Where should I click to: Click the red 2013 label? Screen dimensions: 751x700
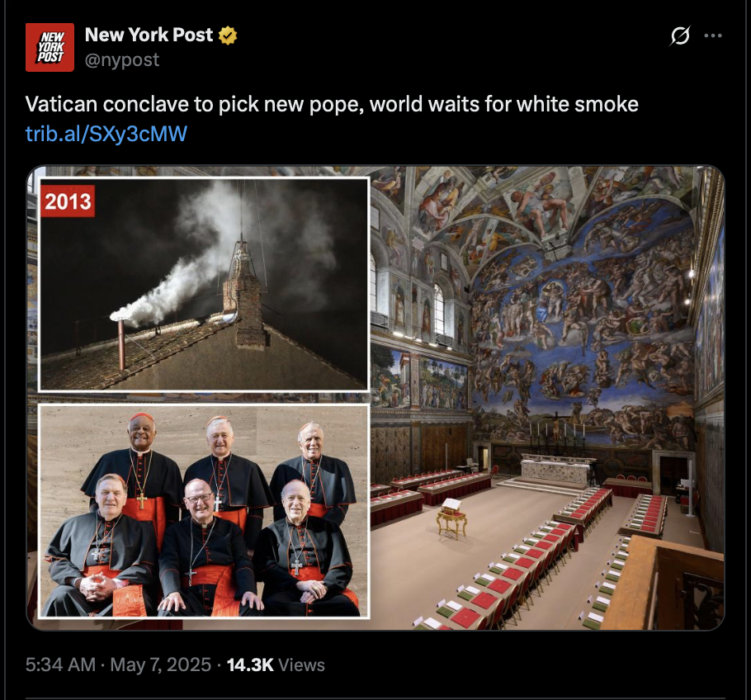(x=68, y=201)
